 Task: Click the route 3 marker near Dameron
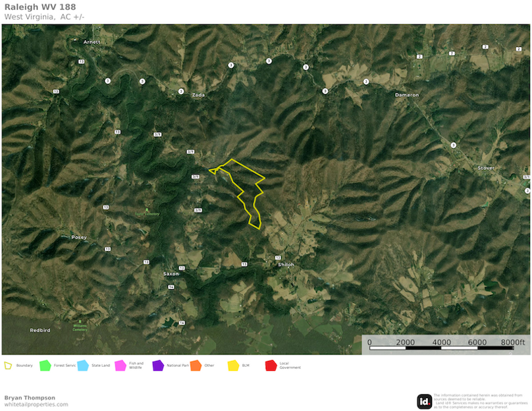coord(365,82)
